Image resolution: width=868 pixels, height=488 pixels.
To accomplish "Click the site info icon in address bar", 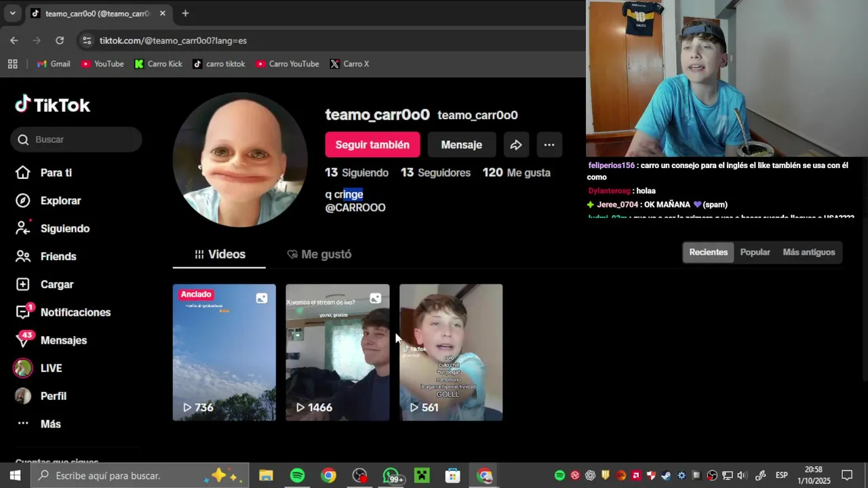I will 86,41.
